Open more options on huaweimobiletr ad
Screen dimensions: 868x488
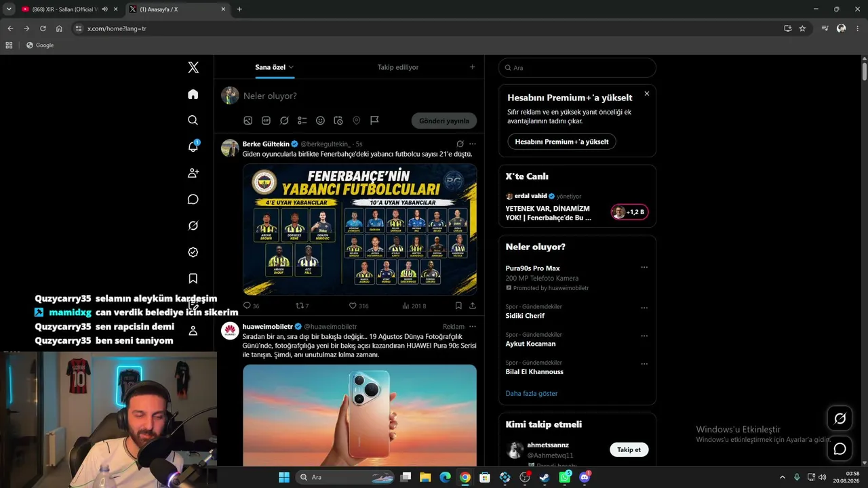(473, 327)
